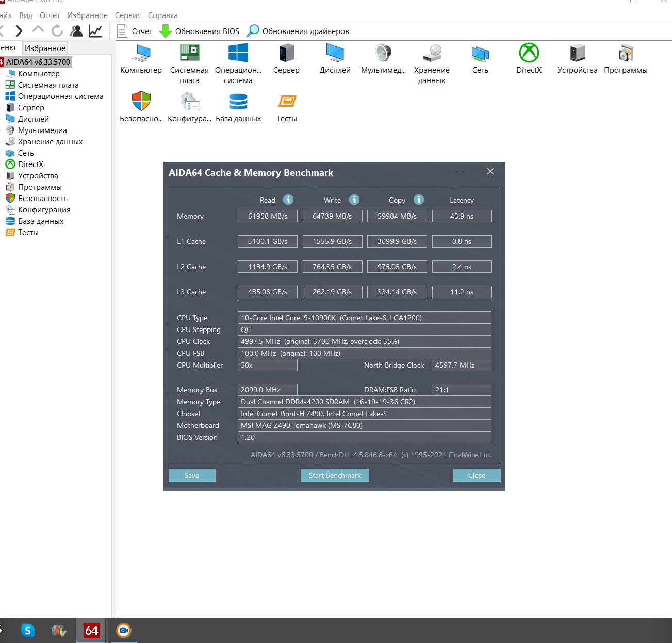This screenshot has height=643, width=672.
Task: Open the Сервис menu
Action: pos(127,15)
